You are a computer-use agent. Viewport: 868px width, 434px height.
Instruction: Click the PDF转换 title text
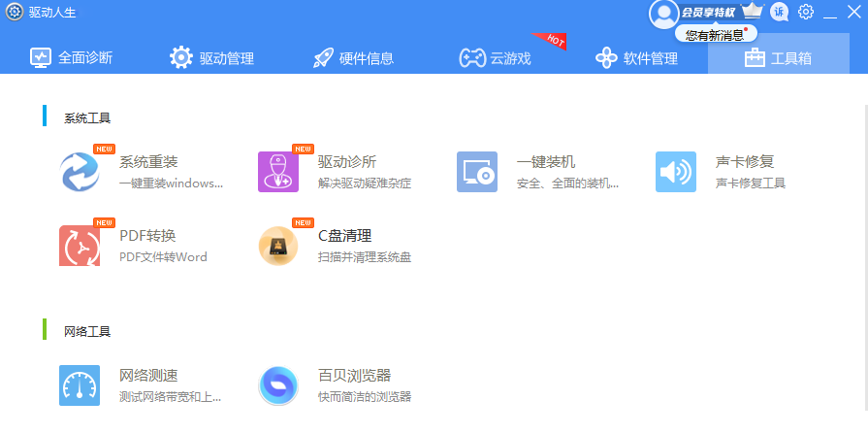click(147, 236)
